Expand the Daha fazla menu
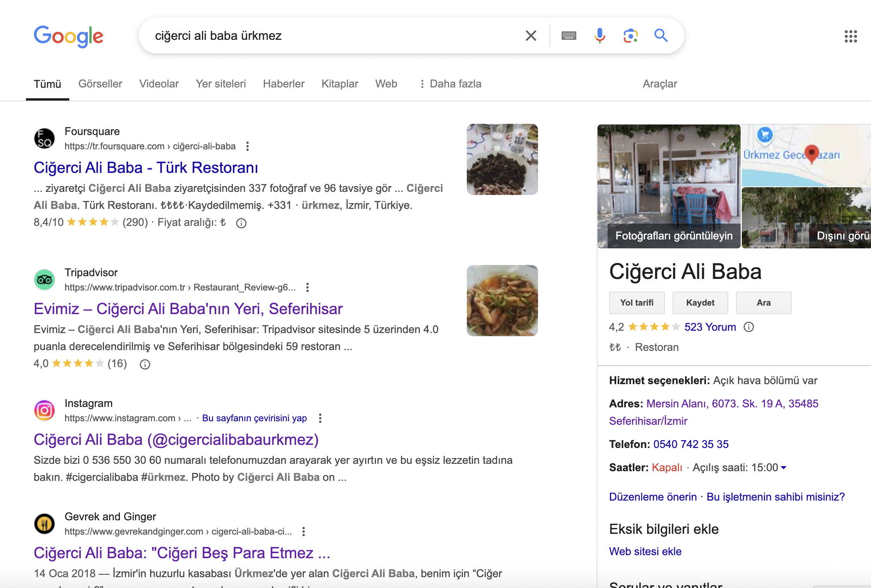871x588 pixels. (x=451, y=84)
